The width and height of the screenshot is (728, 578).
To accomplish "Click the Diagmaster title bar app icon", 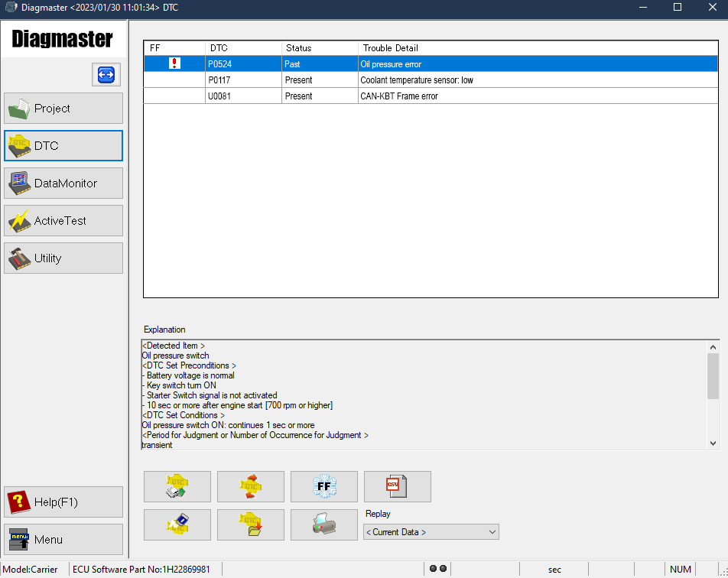I will click(11, 8).
